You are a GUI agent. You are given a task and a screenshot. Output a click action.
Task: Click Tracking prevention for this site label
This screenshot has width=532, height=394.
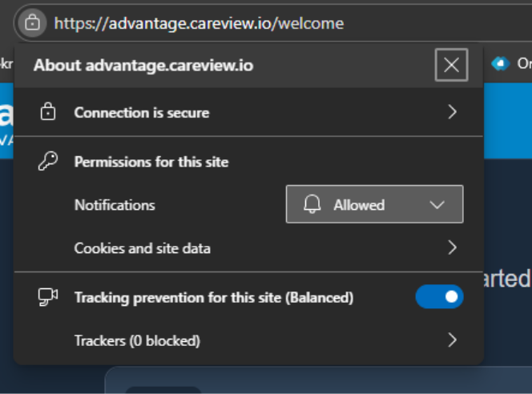213,298
